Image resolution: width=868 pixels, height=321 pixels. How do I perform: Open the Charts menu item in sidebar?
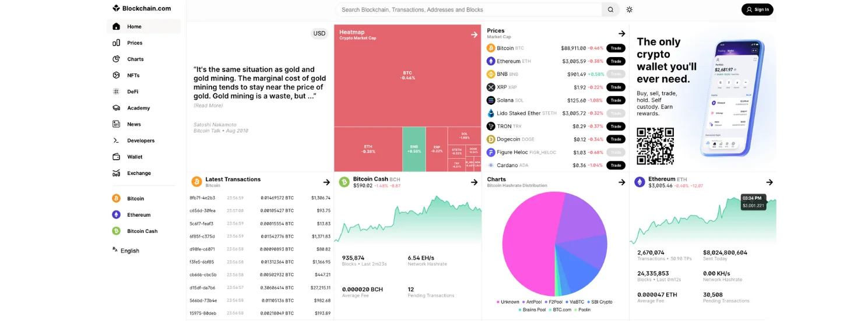pos(135,59)
